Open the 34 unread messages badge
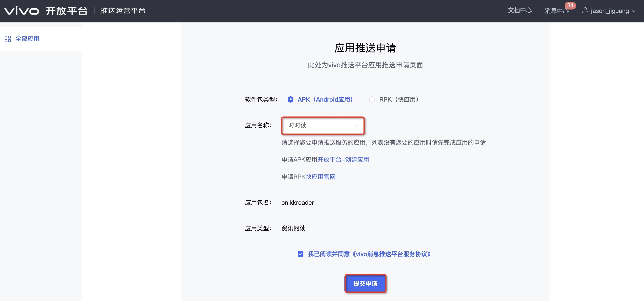644x301 pixels. (570, 5)
